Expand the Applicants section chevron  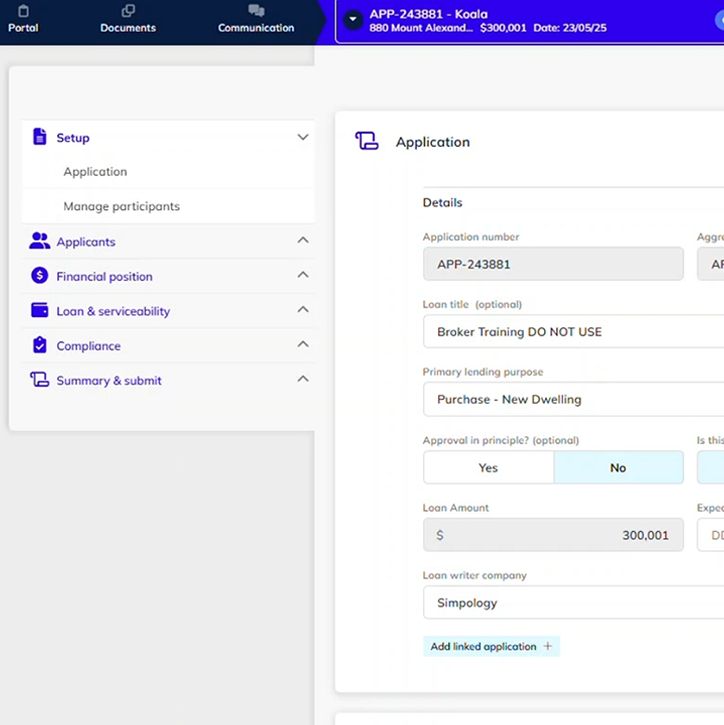click(x=303, y=241)
